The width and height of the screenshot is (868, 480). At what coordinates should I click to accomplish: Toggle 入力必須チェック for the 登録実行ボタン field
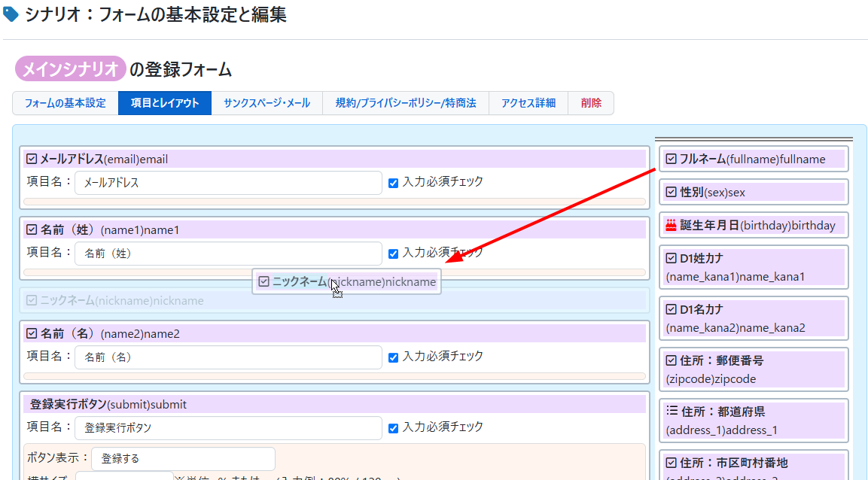[393, 428]
